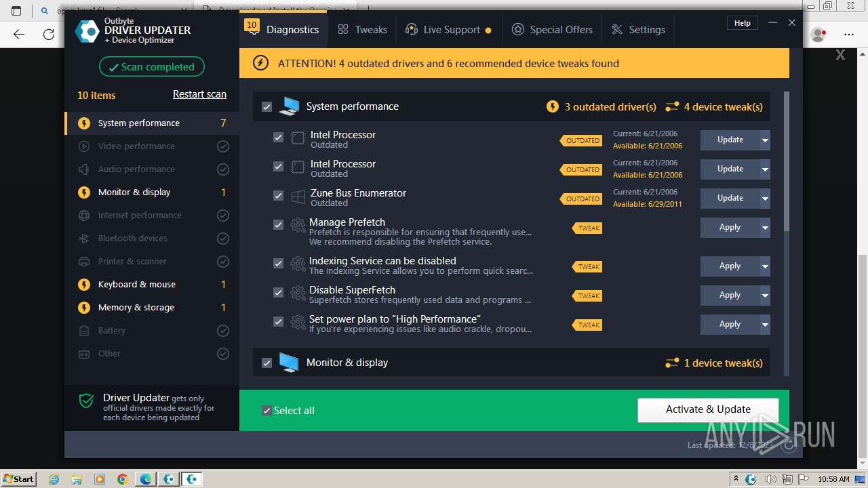Screen dimensions: 868x488
Task: Open dropdown arrow beside Manage Prefetch Apply
Action: tap(765, 228)
